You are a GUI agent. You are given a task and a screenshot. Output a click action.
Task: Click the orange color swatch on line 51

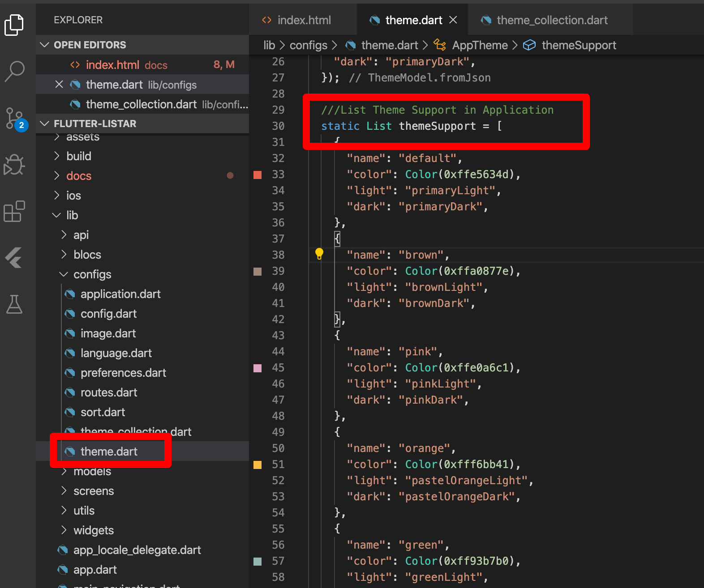coord(258,464)
